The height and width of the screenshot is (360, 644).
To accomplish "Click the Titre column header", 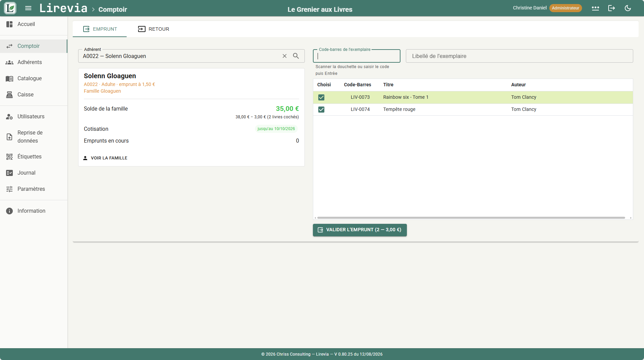I will pyautogui.click(x=388, y=85).
